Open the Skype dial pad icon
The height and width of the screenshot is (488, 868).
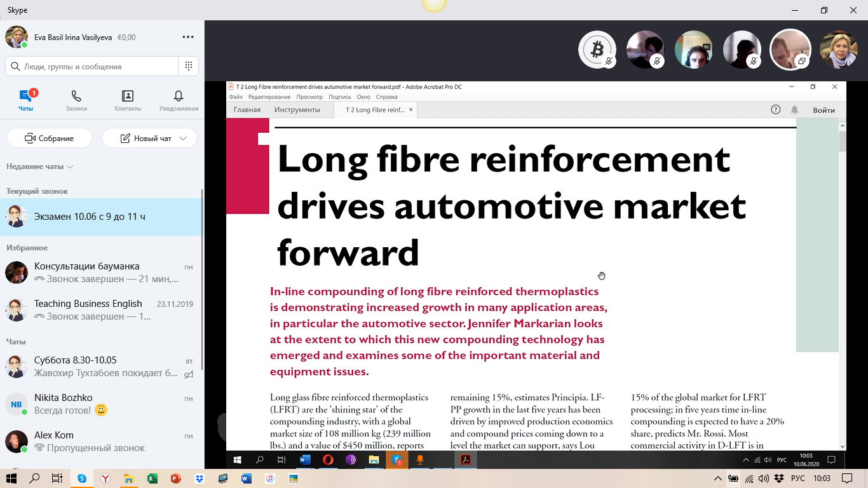(189, 66)
